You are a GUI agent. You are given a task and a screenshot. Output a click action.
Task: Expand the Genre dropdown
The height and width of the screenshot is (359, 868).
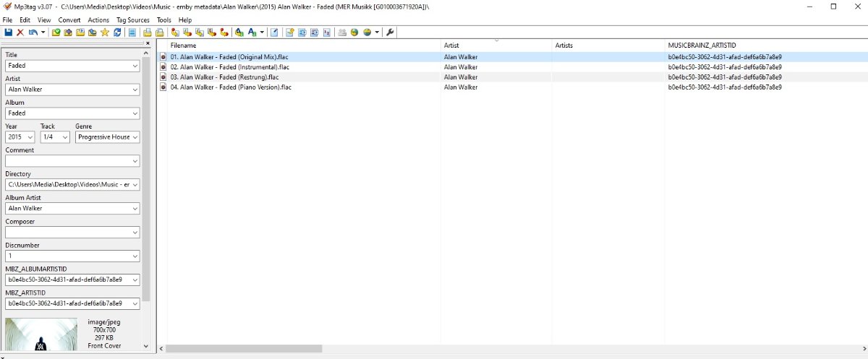coord(135,137)
